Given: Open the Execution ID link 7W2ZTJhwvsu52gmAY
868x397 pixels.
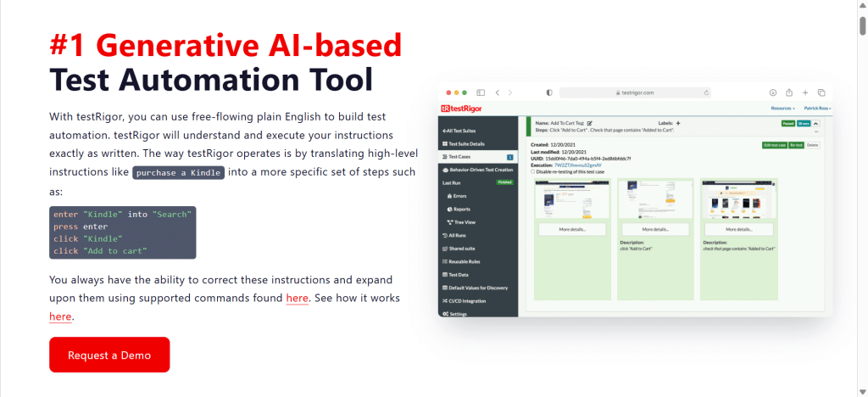Looking at the screenshot, I should (578, 165).
